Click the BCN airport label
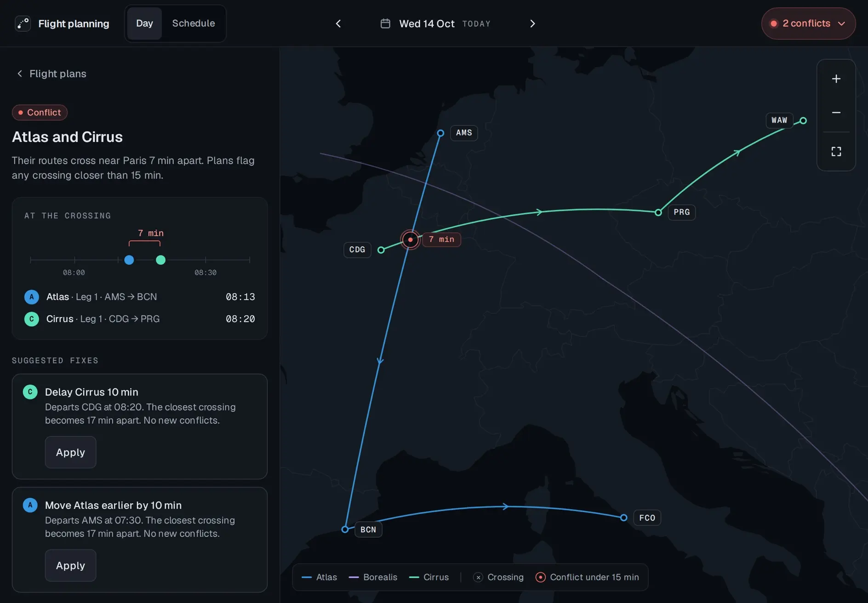 coord(368,529)
